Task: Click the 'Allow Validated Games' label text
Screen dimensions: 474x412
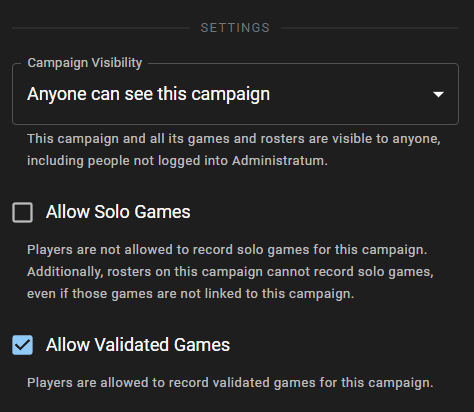Action: click(138, 345)
